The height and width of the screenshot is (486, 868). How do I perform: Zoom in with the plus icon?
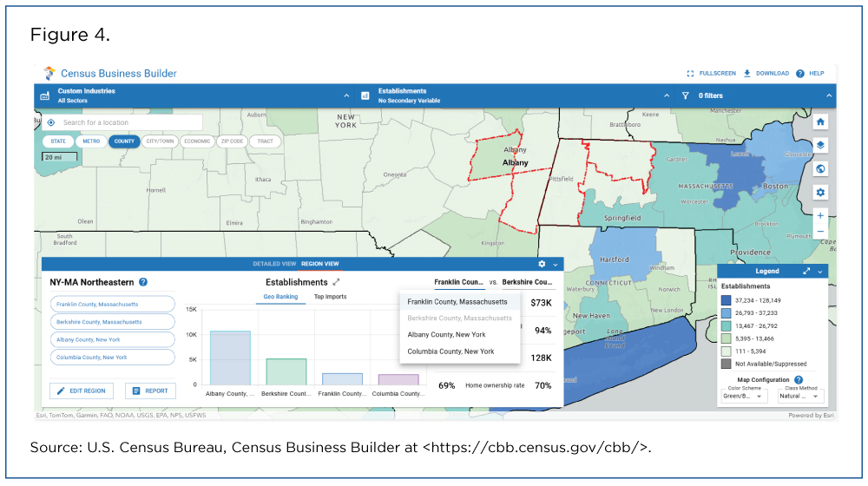tap(820, 215)
